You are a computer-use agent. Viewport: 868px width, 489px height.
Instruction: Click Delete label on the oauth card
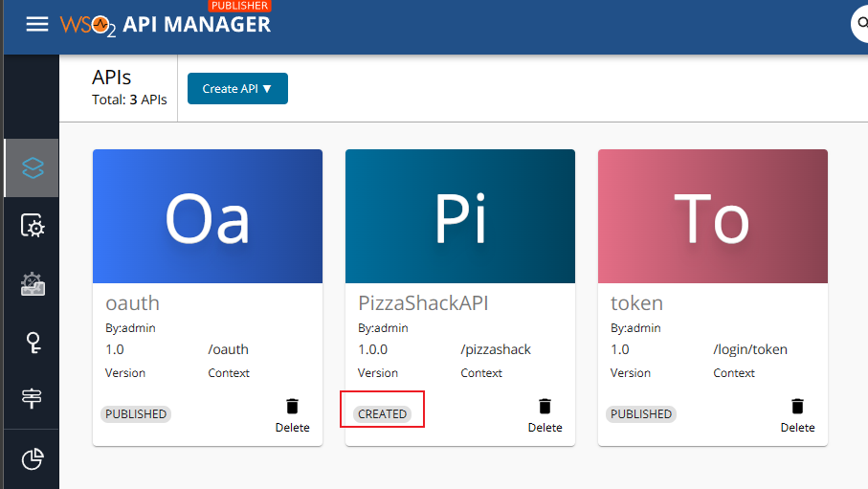tap(292, 428)
